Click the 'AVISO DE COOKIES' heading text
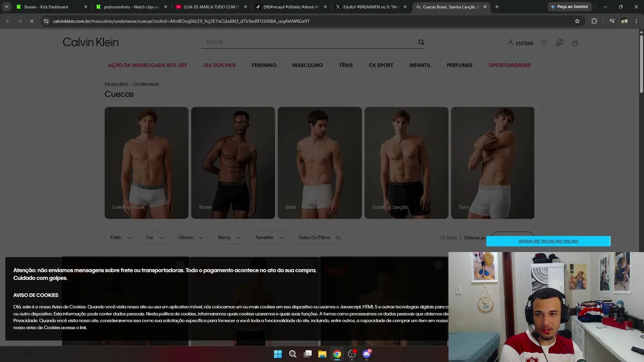The image size is (644, 362). (x=36, y=295)
